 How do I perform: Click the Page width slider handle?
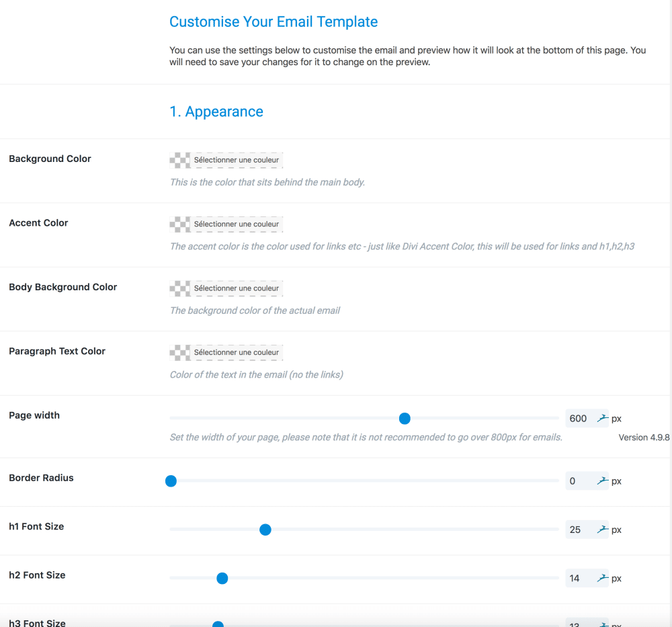click(x=405, y=419)
